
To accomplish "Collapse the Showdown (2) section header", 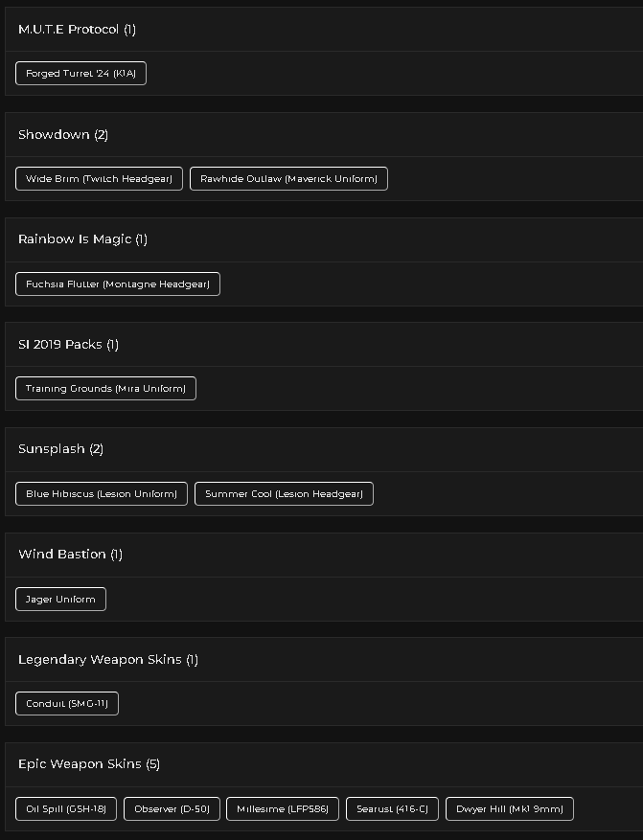I will tap(324, 134).
